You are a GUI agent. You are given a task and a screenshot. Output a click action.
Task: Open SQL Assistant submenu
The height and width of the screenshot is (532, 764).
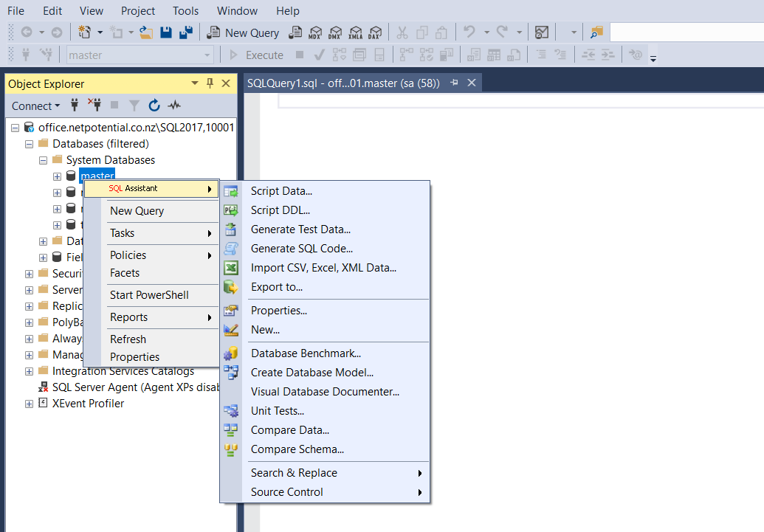point(151,189)
